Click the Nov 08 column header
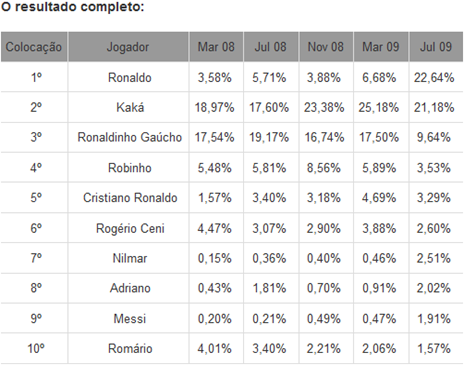 (x=326, y=47)
